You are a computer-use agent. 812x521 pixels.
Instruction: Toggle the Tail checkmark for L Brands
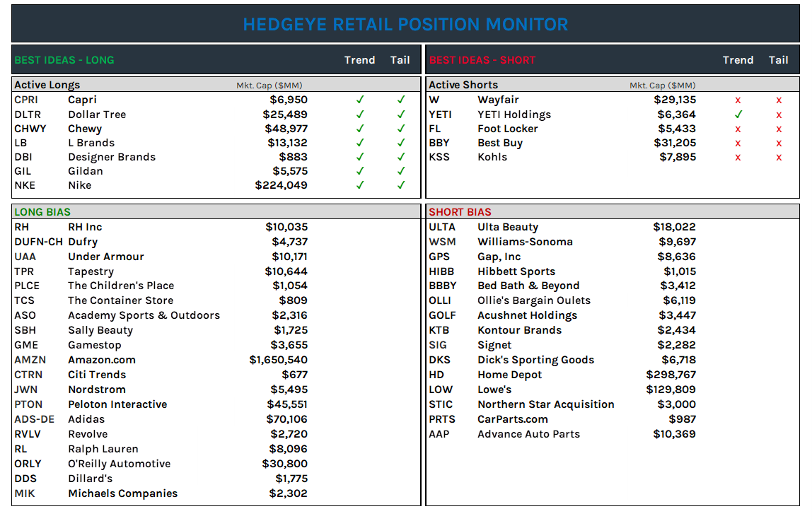point(401,142)
